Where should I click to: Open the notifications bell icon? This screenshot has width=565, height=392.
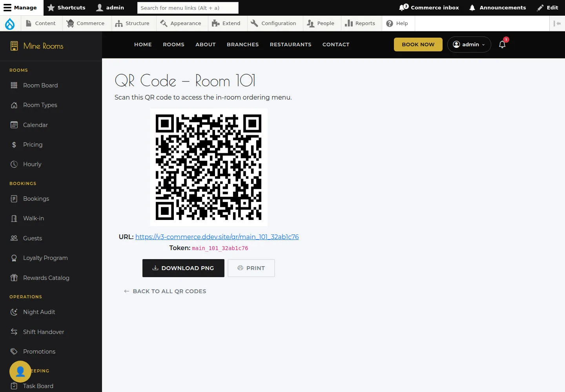click(x=502, y=44)
